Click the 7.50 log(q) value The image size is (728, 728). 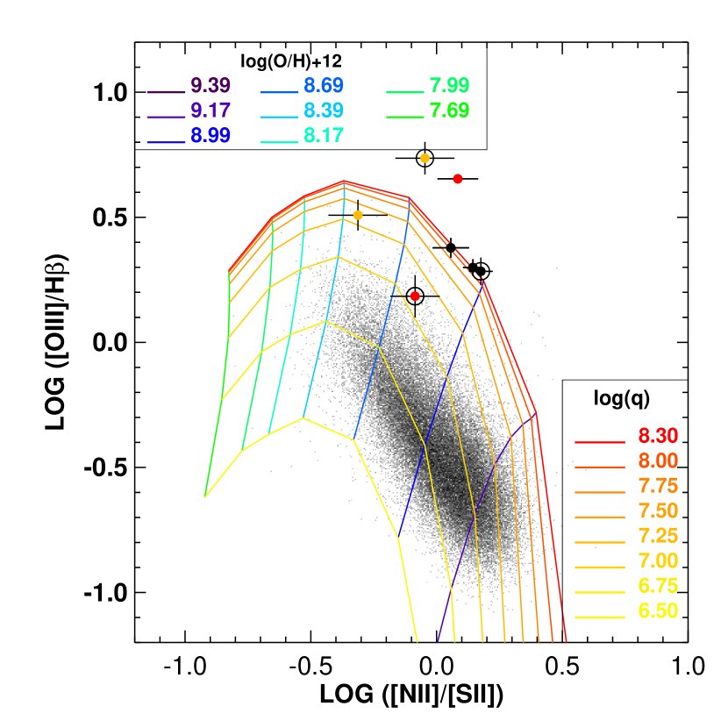658,510
